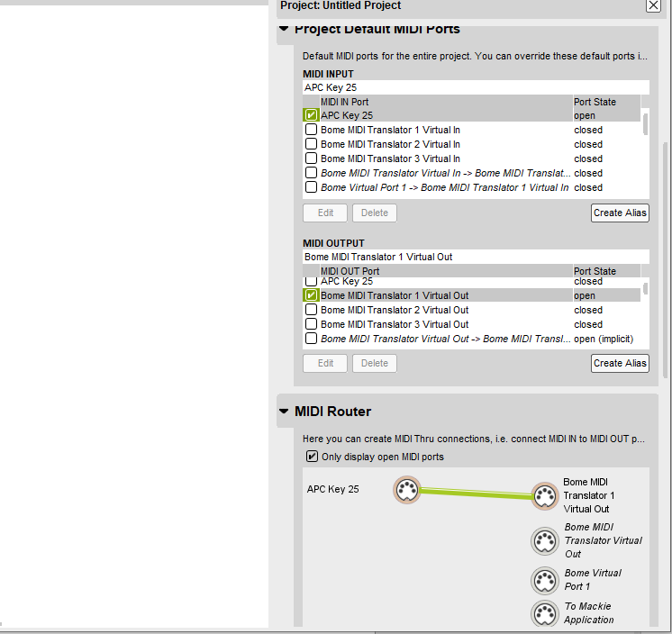Click Create Alias under MIDI INPUT
This screenshot has width=672, height=634.
click(x=620, y=213)
